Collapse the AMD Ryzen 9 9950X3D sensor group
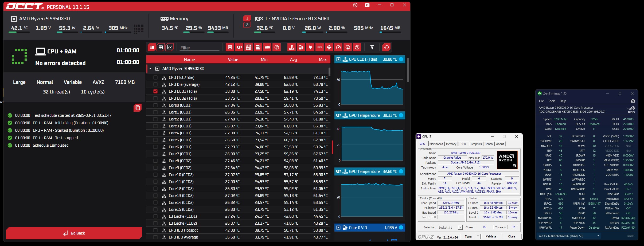 point(150,69)
